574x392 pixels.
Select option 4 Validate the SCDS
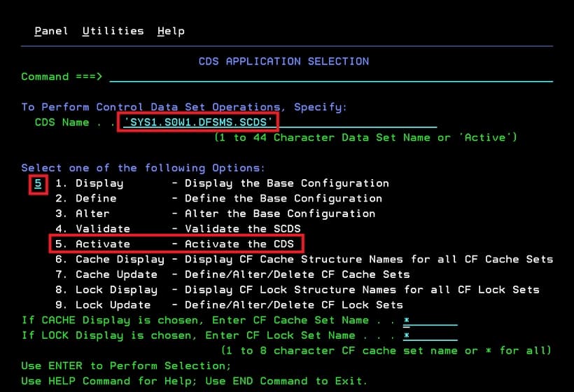[x=92, y=229]
